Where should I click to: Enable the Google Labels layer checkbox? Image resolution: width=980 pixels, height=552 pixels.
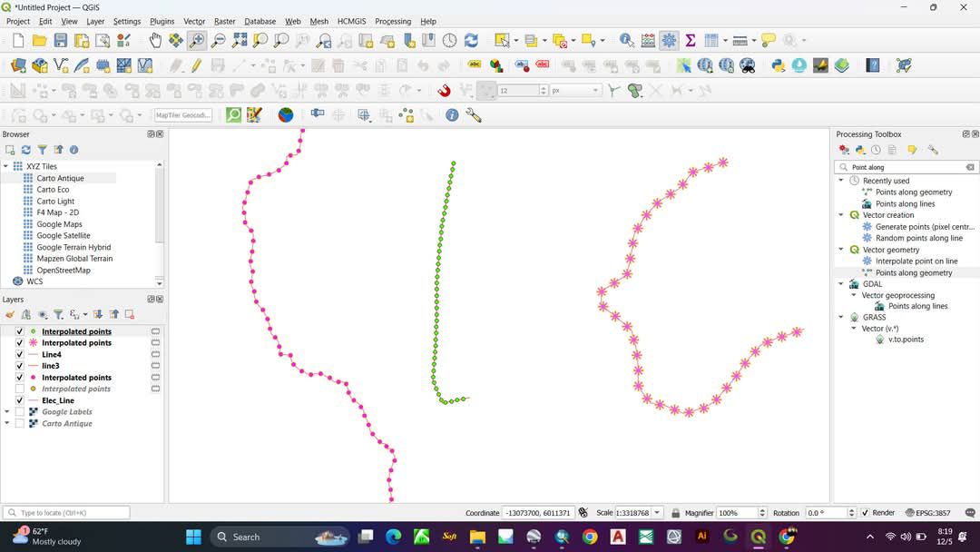pos(19,412)
